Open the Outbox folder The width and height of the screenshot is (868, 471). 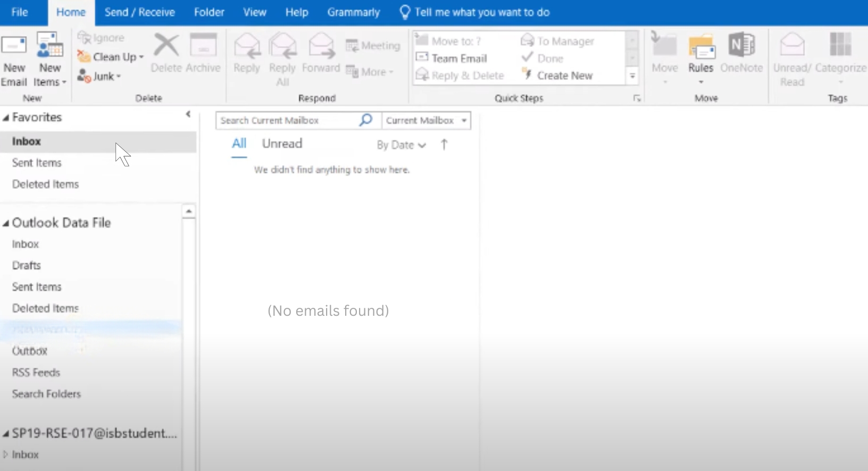[x=30, y=351]
